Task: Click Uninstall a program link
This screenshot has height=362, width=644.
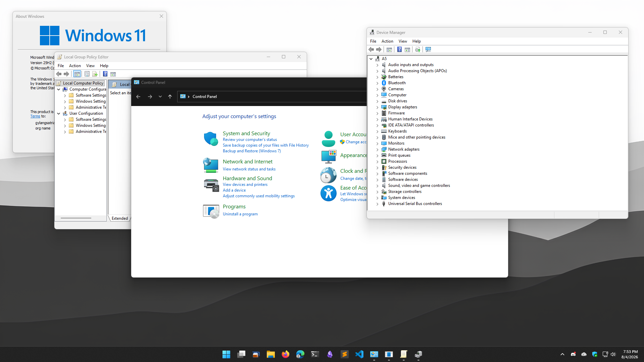Action: click(x=240, y=214)
